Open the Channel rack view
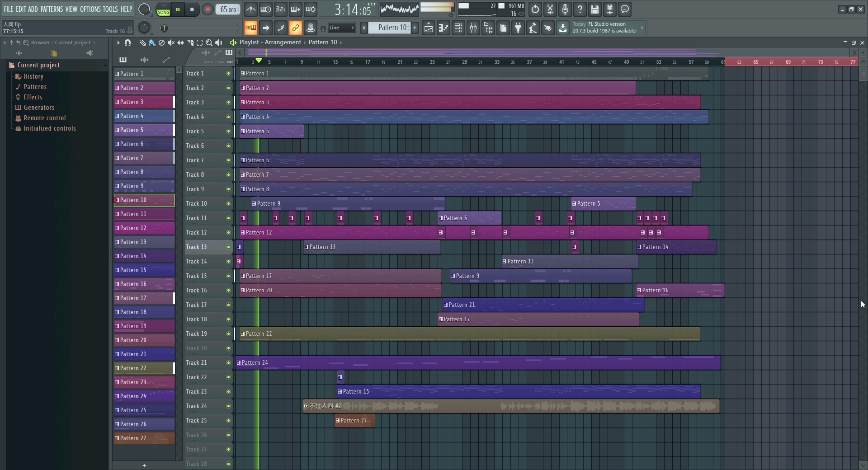 pos(458,28)
